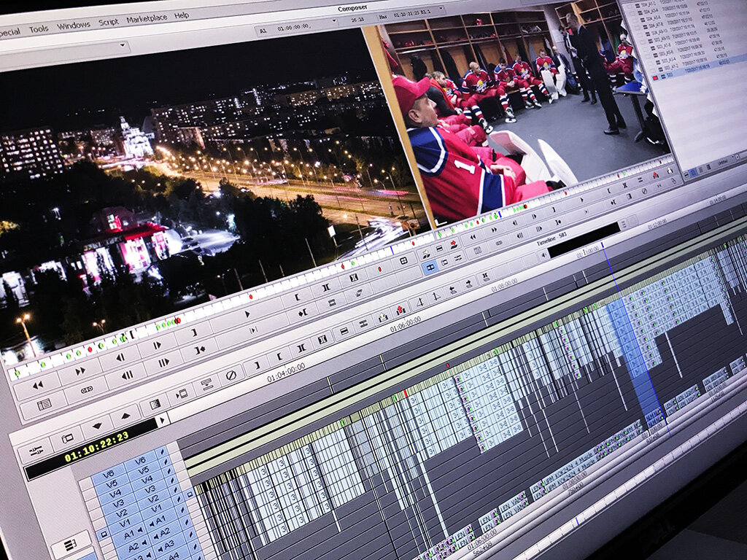
Task: Toggle sync lock on record track V6
Action: coord(161,451)
